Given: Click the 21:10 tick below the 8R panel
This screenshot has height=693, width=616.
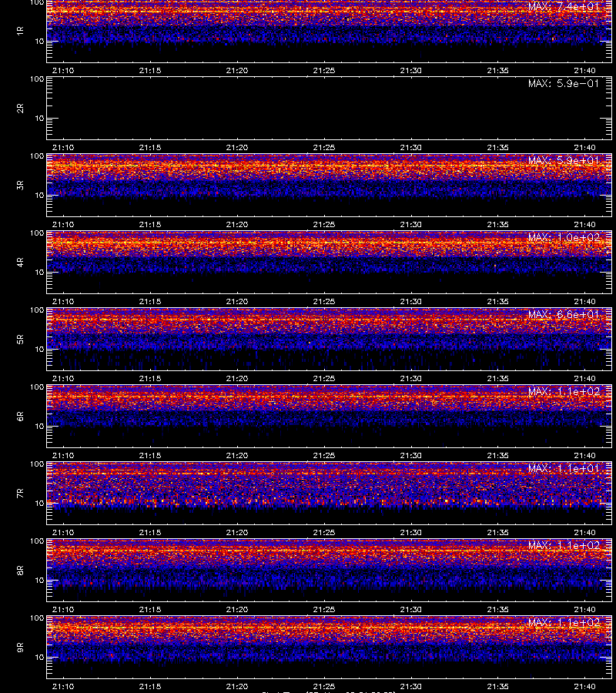Looking at the screenshot, I should coord(63,609).
